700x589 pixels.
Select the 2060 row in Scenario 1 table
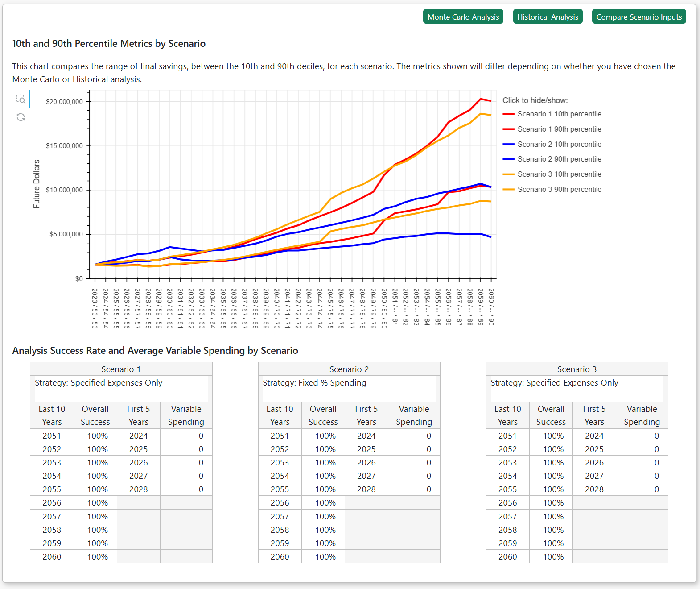52,556
